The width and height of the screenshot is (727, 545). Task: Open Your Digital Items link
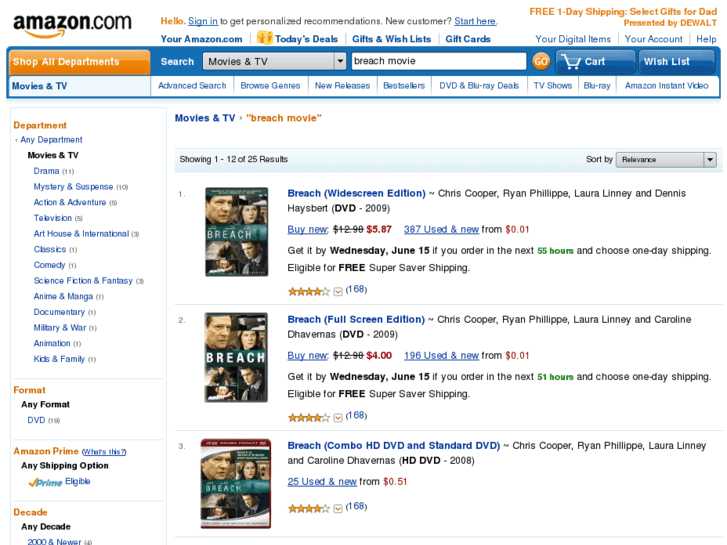pyautogui.click(x=573, y=39)
